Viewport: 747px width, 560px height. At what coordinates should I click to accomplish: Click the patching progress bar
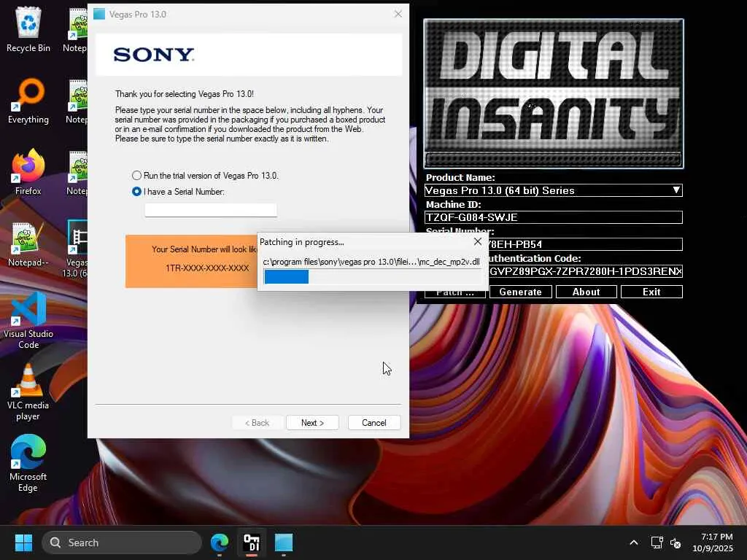click(x=372, y=276)
